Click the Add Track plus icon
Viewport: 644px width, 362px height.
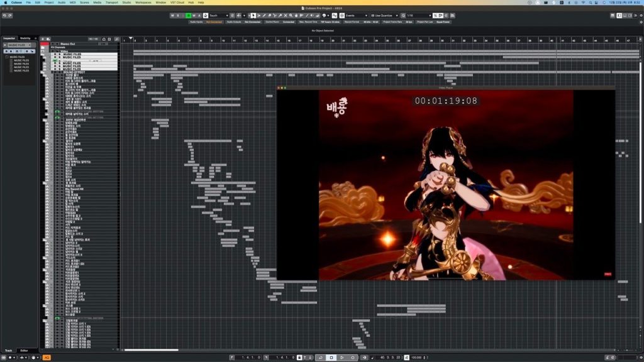point(43,39)
